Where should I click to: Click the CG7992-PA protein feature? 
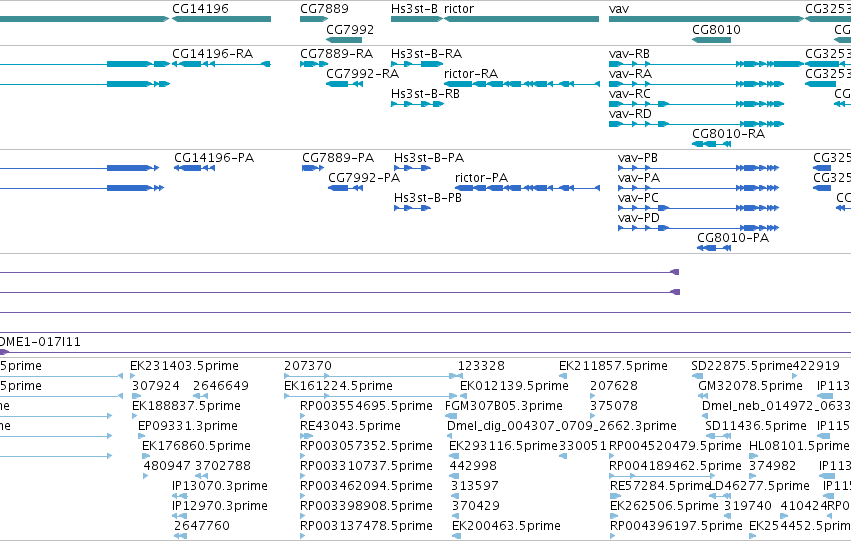pyautogui.click(x=346, y=188)
